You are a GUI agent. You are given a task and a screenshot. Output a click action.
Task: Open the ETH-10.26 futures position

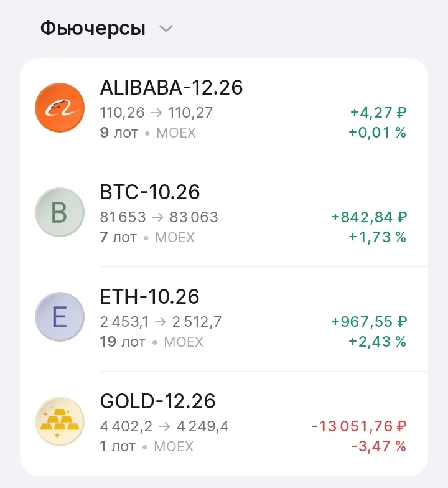(224, 319)
